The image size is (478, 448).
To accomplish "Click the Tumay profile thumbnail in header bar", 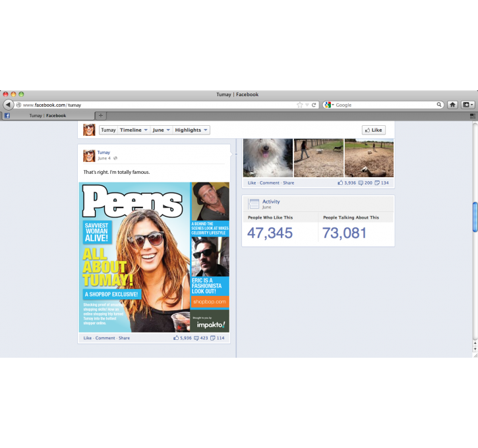I will (89, 130).
